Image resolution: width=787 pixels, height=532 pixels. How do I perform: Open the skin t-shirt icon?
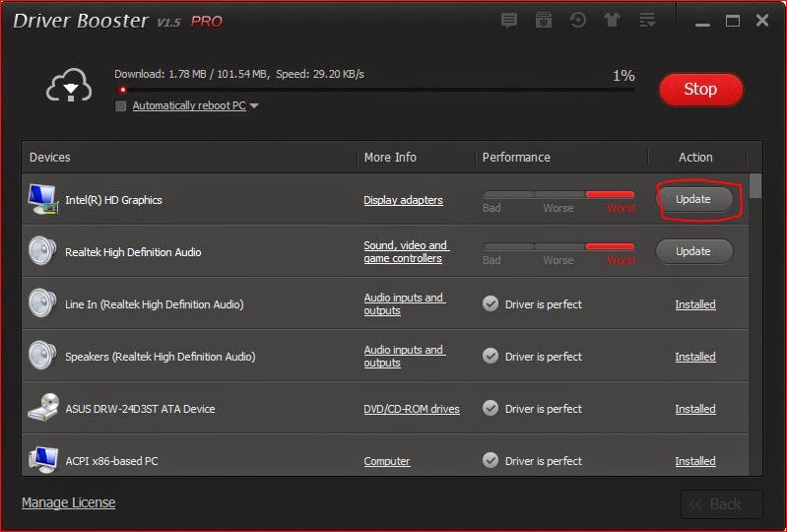coord(612,20)
